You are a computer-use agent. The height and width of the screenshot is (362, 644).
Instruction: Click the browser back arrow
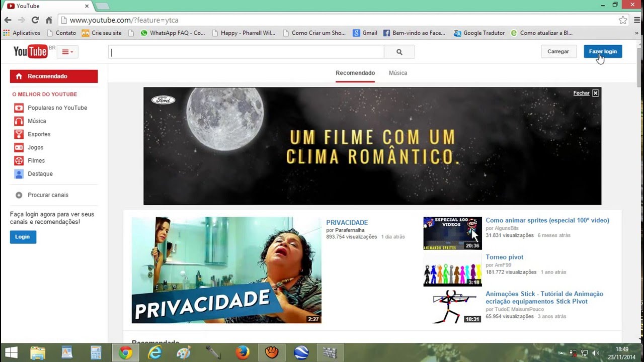8,20
